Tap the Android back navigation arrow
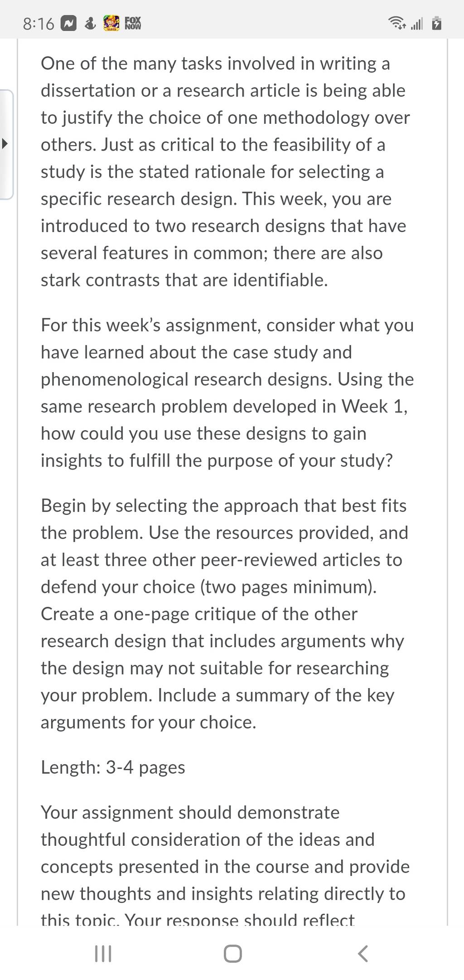Screen dimensions: 464x980 [x=363, y=954]
